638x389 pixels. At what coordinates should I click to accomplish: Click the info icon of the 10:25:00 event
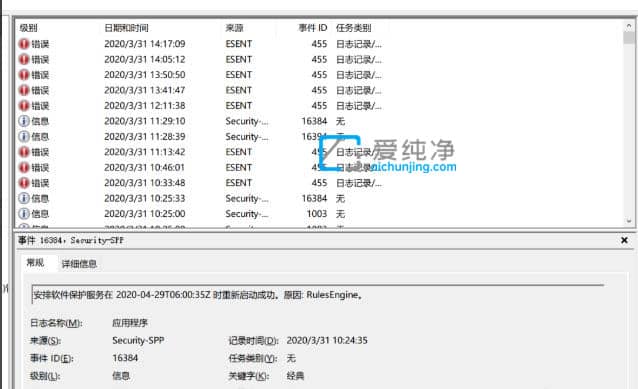pos(24,214)
